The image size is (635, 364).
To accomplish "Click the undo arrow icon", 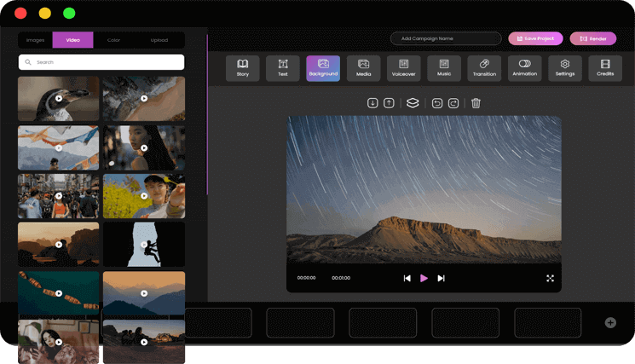I will (x=437, y=103).
